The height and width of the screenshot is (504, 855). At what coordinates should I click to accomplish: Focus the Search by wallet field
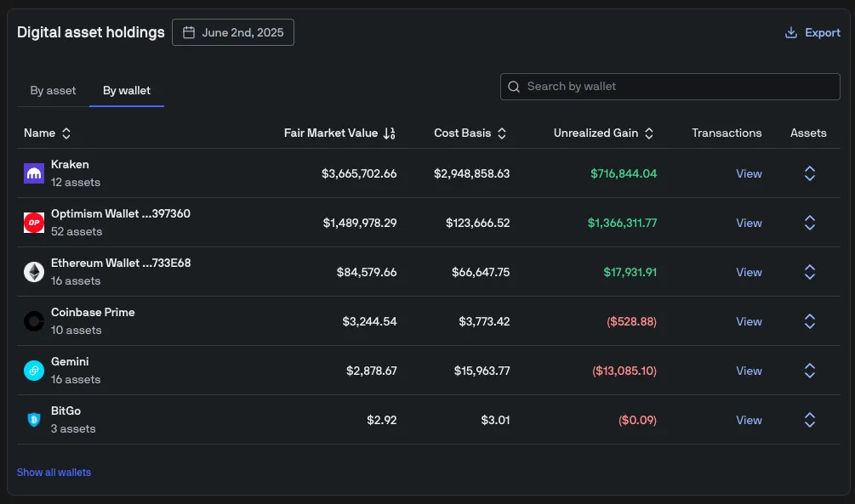point(670,87)
